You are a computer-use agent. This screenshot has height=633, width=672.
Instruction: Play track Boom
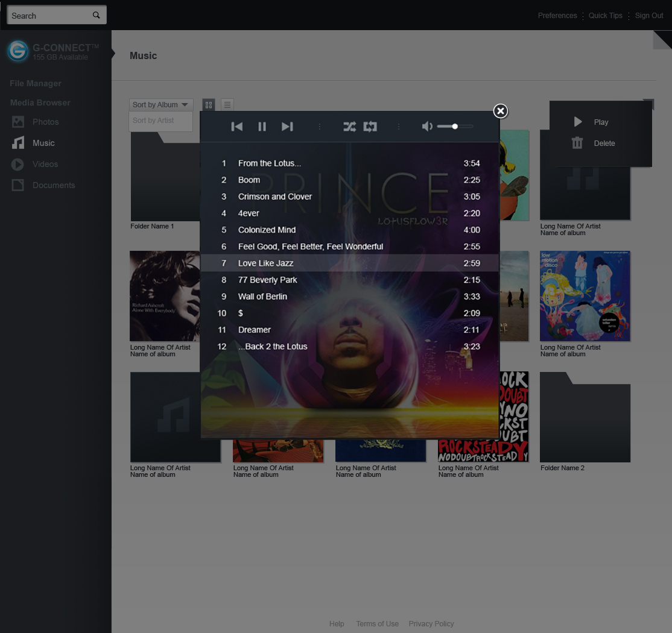[349, 180]
